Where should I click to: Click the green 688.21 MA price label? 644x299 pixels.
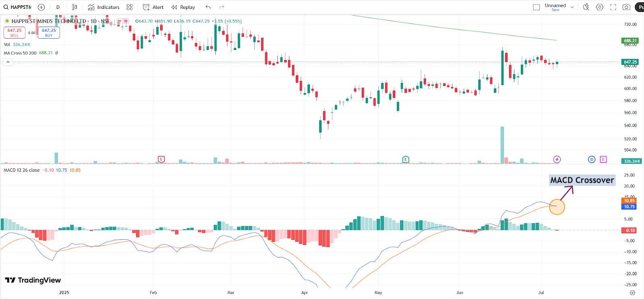(x=630, y=41)
